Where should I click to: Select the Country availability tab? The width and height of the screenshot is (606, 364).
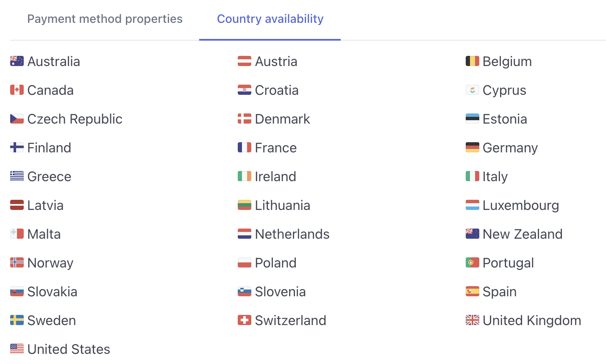tap(270, 19)
